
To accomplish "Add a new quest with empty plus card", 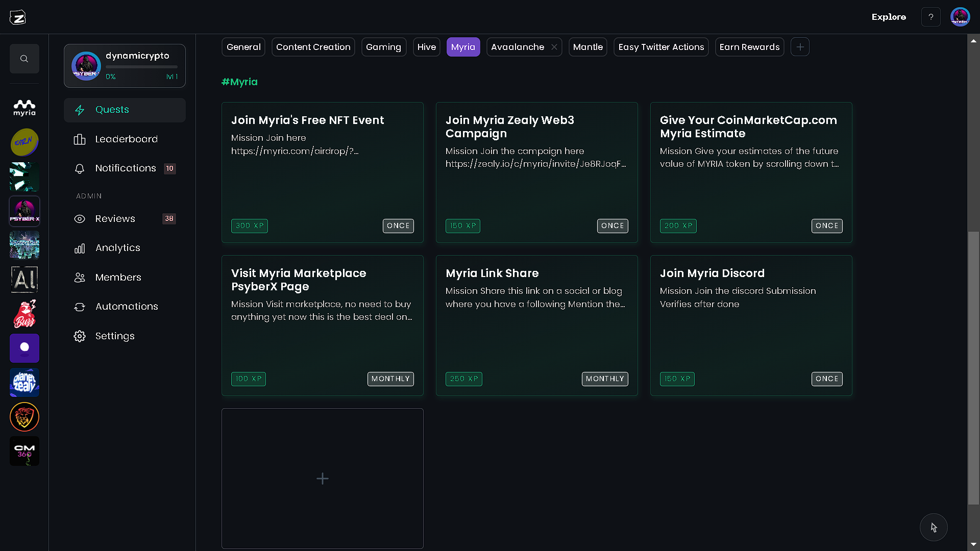I will [x=323, y=479].
